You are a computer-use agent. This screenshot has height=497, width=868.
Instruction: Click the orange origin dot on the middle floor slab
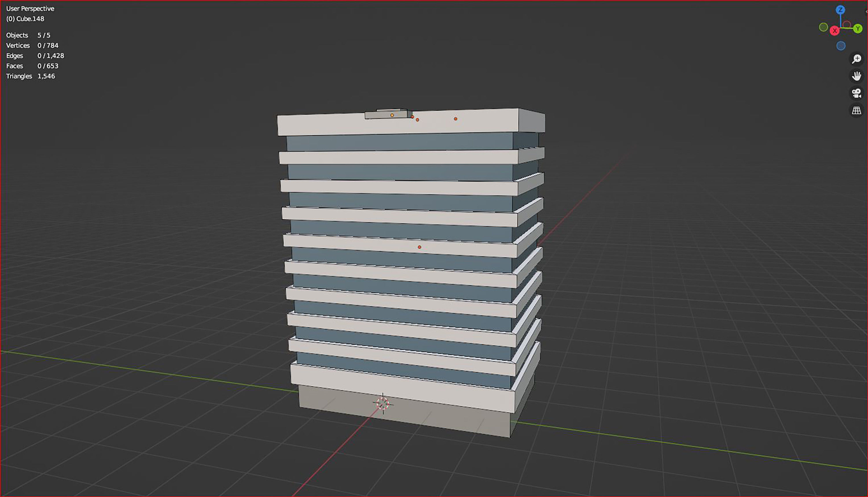pyautogui.click(x=419, y=247)
